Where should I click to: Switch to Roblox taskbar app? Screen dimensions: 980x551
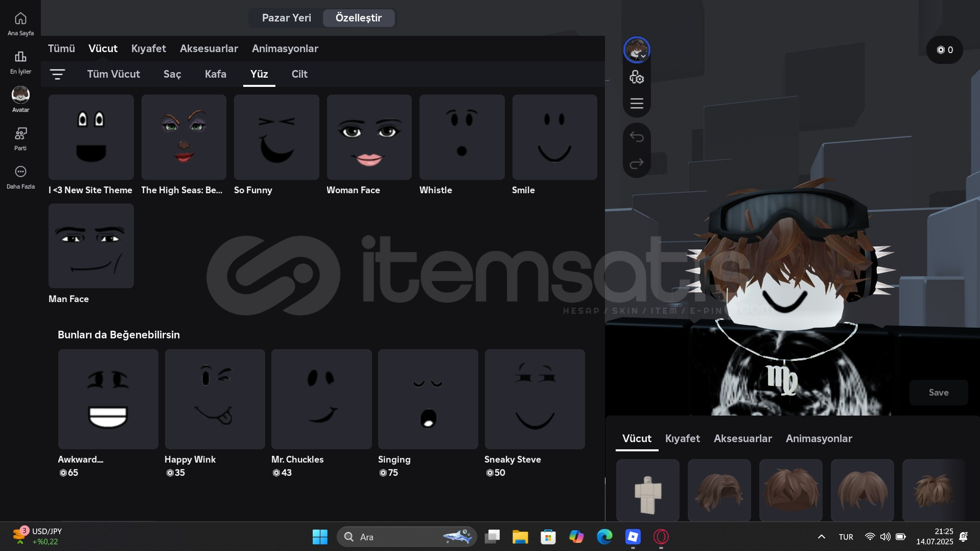tap(633, 537)
